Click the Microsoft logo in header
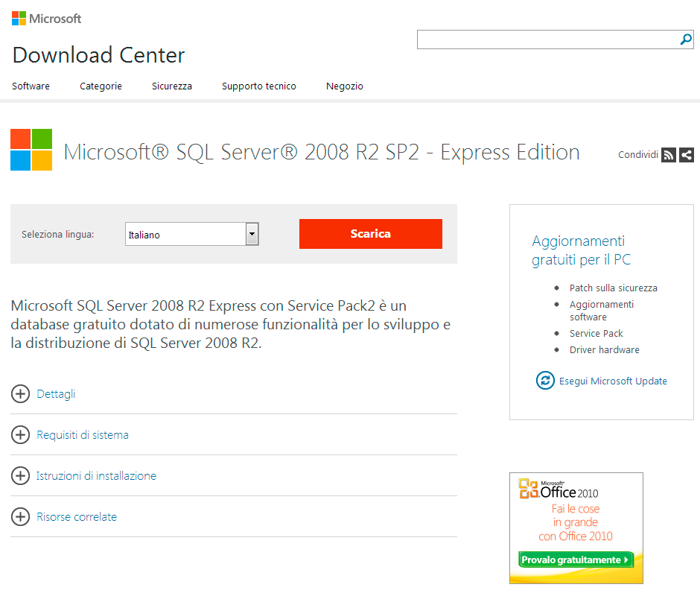Viewport: 700px width, 599px height. 46,19
